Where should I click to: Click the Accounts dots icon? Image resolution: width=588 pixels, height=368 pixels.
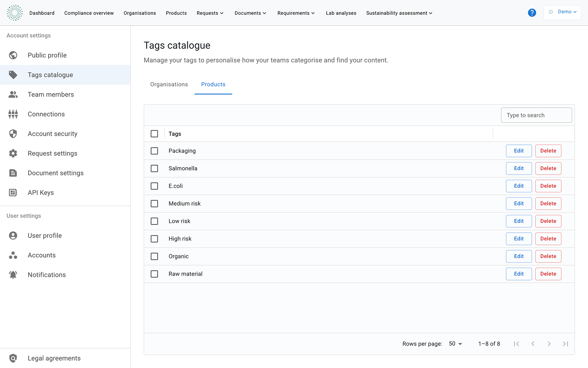pos(13,255)
